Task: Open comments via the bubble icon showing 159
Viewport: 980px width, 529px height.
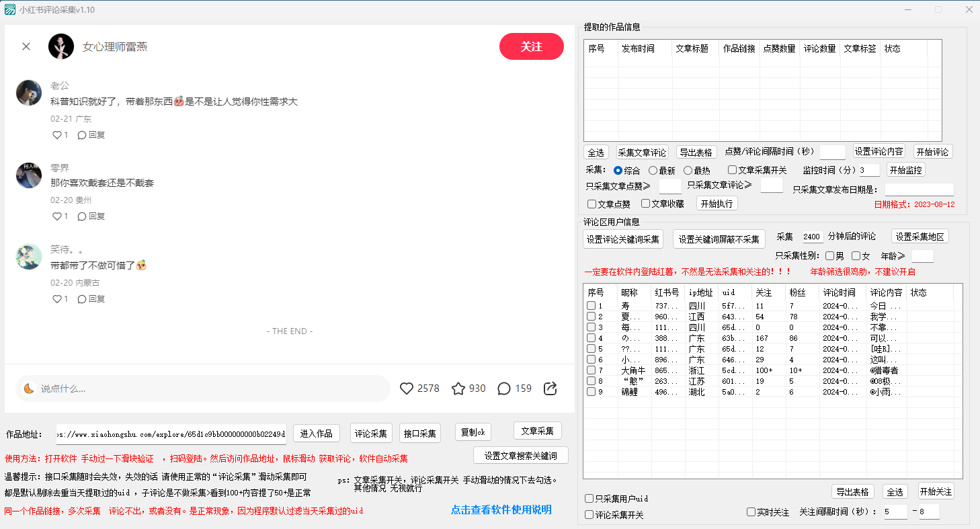Action: tap(504, 389)
